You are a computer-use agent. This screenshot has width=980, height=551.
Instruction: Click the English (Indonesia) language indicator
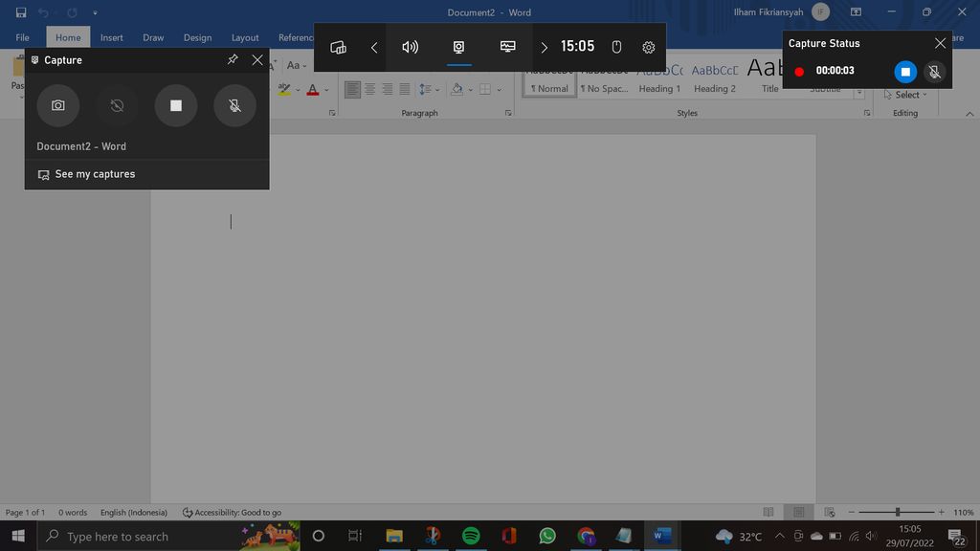coord(133,512)
